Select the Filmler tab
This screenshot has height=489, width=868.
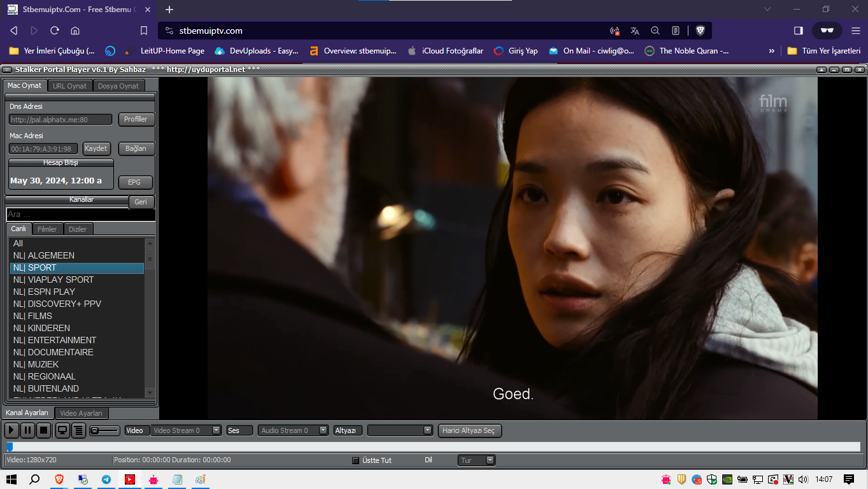[x=47, y=229]
